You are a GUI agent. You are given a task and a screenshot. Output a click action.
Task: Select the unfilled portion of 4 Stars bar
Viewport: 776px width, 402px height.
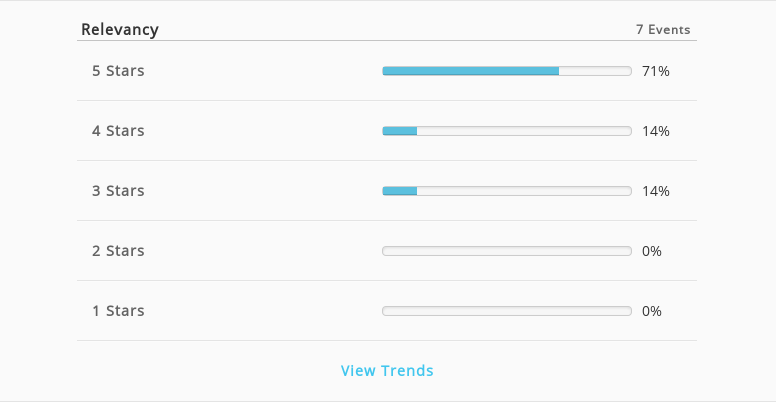click(x=524, y=131)
